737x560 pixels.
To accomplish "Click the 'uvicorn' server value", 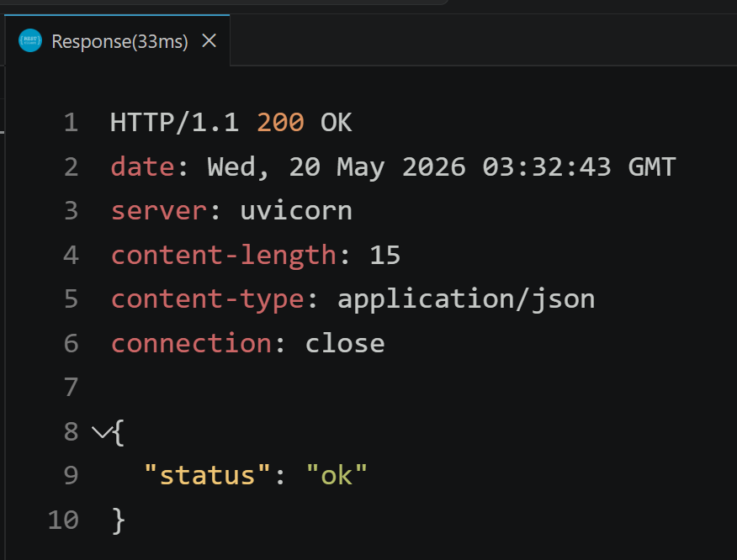I will 296,210.
